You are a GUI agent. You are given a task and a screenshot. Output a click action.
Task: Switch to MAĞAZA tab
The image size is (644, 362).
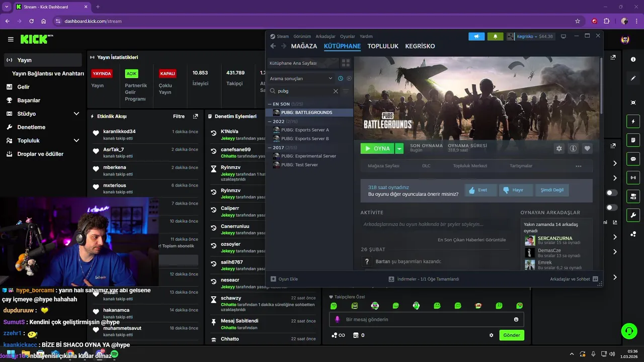[x=304, y=46]
